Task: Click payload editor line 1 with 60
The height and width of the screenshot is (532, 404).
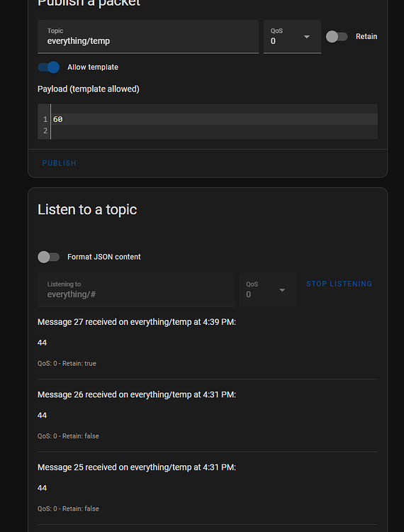Action: [x=214, y=119]
